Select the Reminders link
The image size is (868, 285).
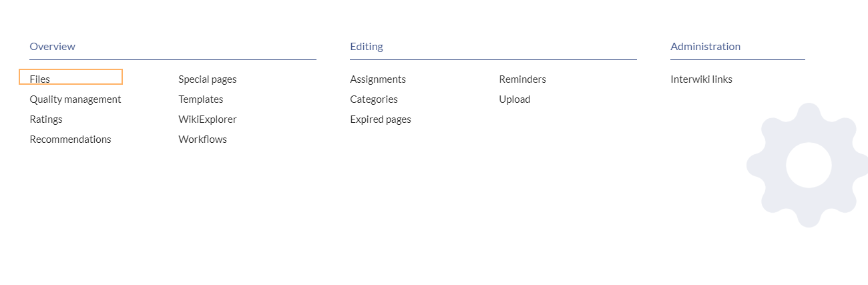tap(523, 79)
